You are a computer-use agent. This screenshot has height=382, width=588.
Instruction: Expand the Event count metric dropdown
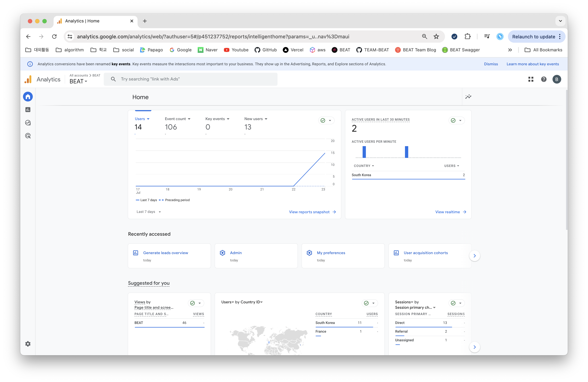point(177,119)
